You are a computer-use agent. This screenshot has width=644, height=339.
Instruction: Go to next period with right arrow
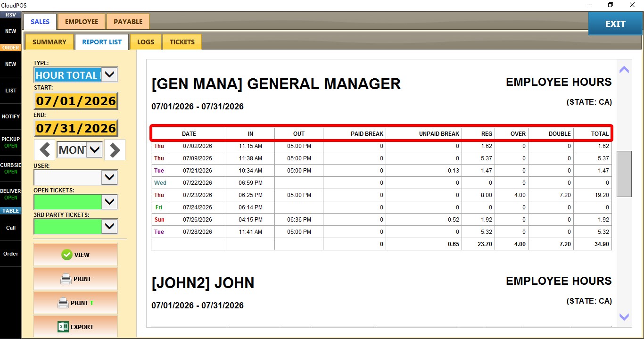tap(115, 150)
